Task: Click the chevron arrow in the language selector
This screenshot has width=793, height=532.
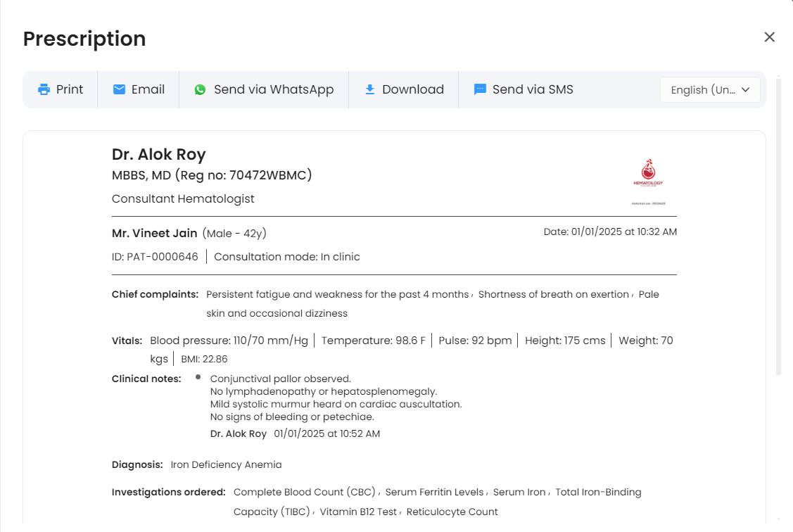Action: pos(746,89)
